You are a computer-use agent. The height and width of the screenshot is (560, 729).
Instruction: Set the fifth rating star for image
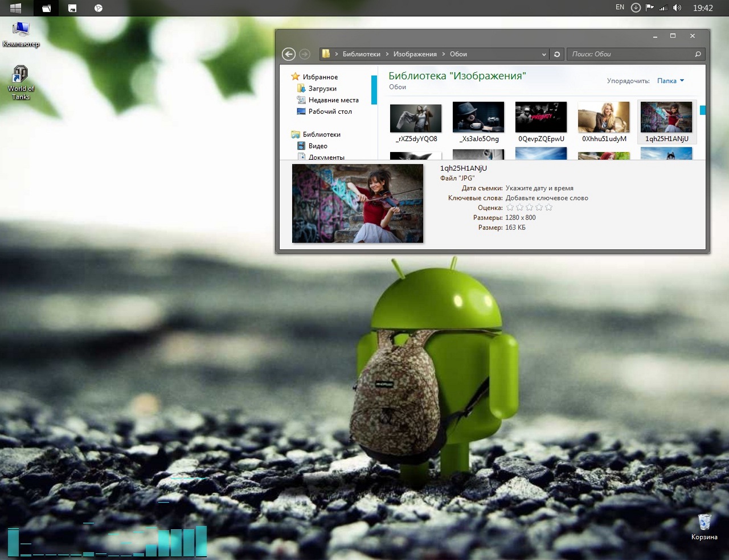(548, 208)
